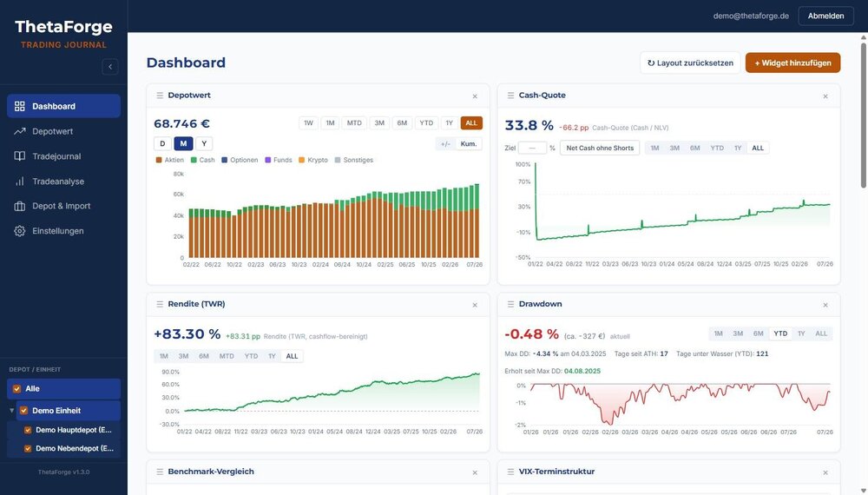Open Tradeanalyse from sidebar
This screenshot has height=495, width=868.
(63, 181)
